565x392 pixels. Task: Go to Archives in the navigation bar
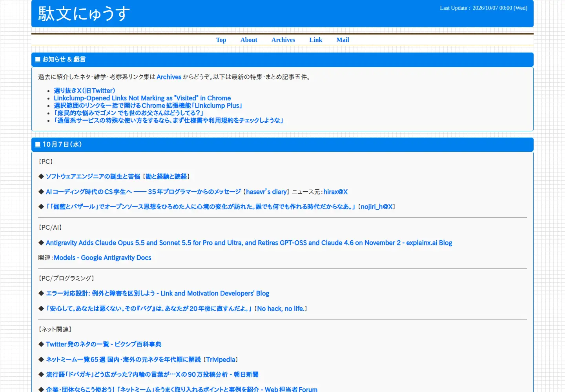[283, 40]
